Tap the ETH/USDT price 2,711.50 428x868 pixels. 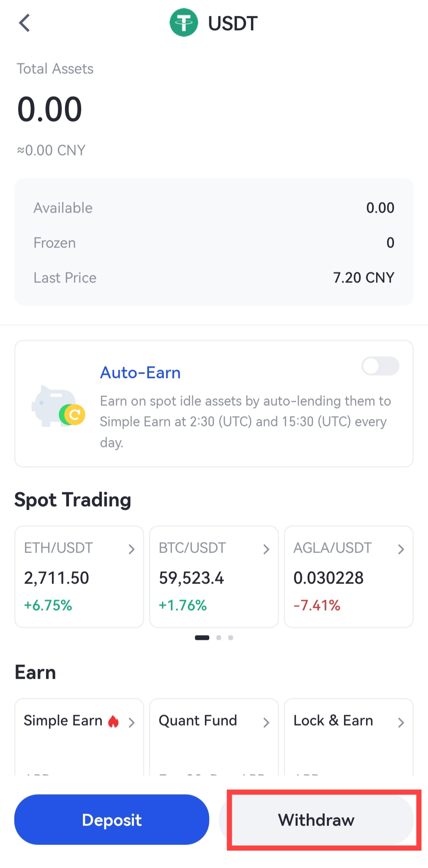tap(57, 578)
